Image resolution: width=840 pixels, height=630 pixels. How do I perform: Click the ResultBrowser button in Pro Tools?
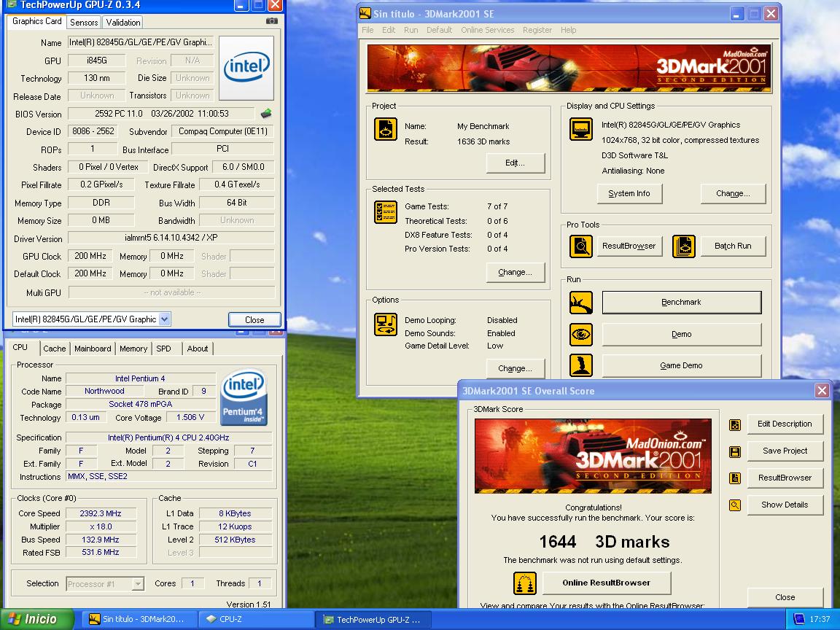(x=629, y=246)
